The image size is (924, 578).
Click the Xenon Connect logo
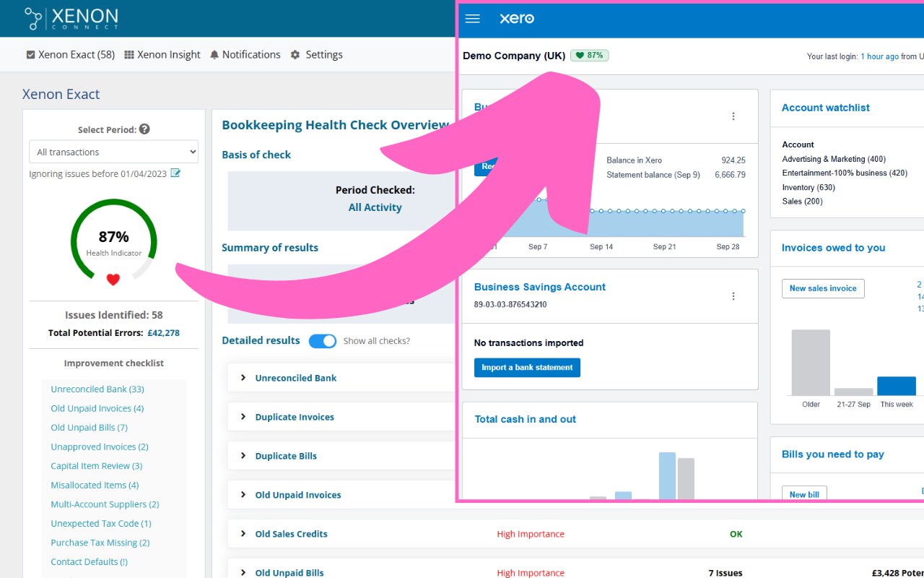[x=71, y=18]
